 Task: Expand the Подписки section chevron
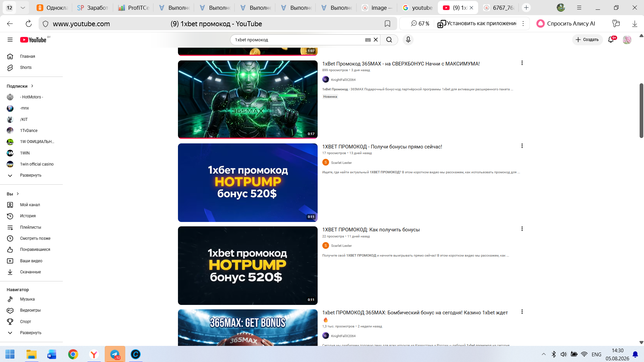tap(32, 86)
